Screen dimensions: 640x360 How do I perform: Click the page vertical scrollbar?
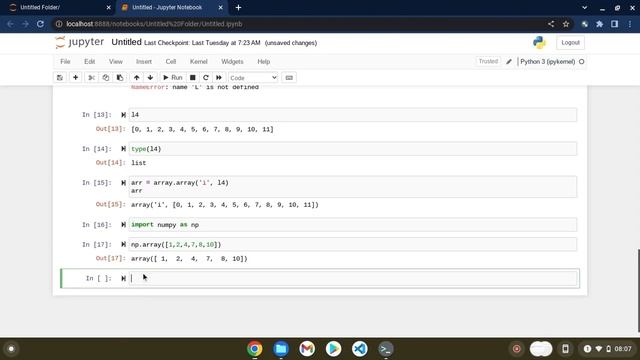click(x=638, y=291)
